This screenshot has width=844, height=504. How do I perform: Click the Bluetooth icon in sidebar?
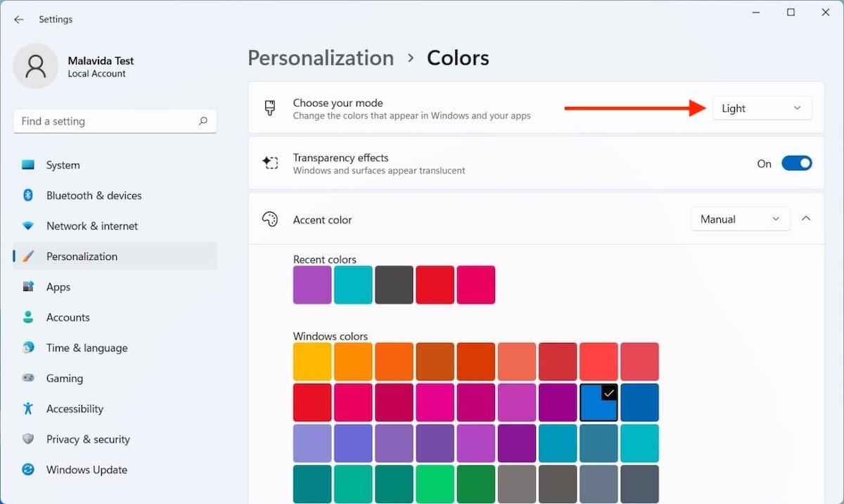[28, 195]
